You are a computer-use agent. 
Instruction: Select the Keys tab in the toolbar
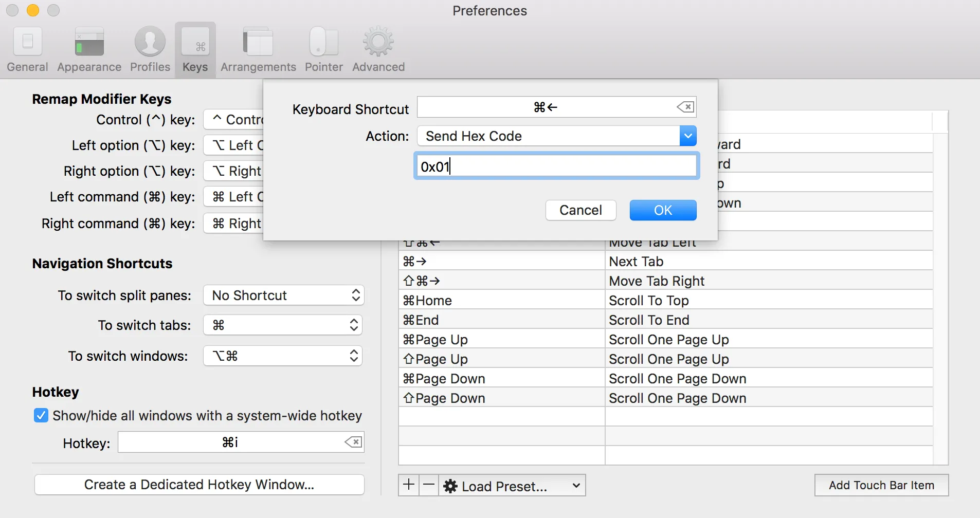[x=195, y=50]
